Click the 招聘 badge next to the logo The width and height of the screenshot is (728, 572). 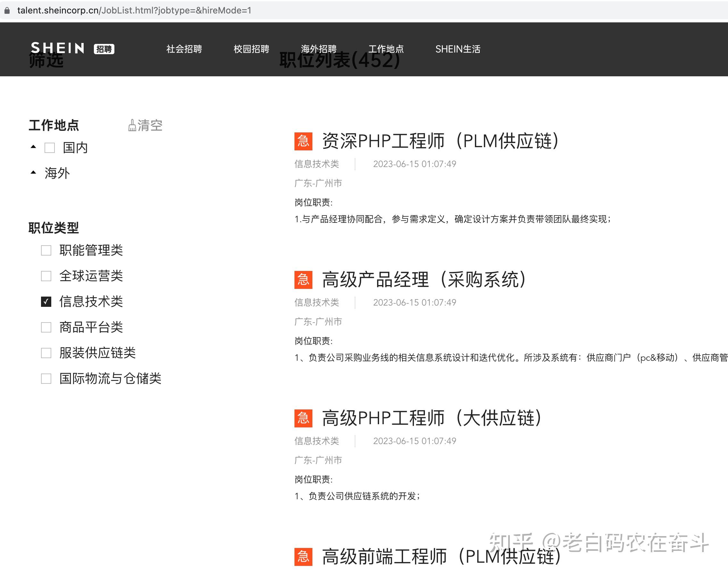pyautogui.click(x=104, y=49)
